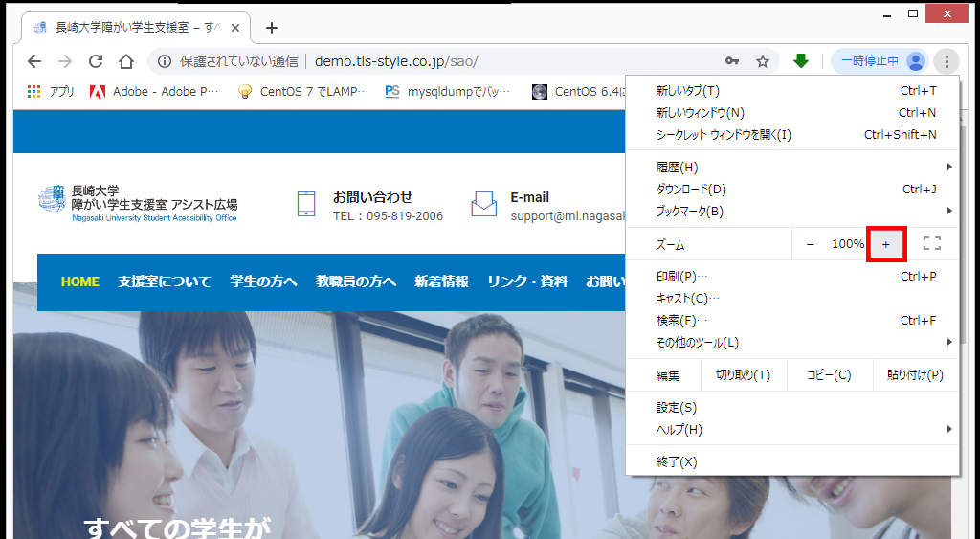The height and width of the screenshot is (539, 980).
Task: Close the 長崎大学障がい学生支援室 tab
Action: (x=235, y=28)
